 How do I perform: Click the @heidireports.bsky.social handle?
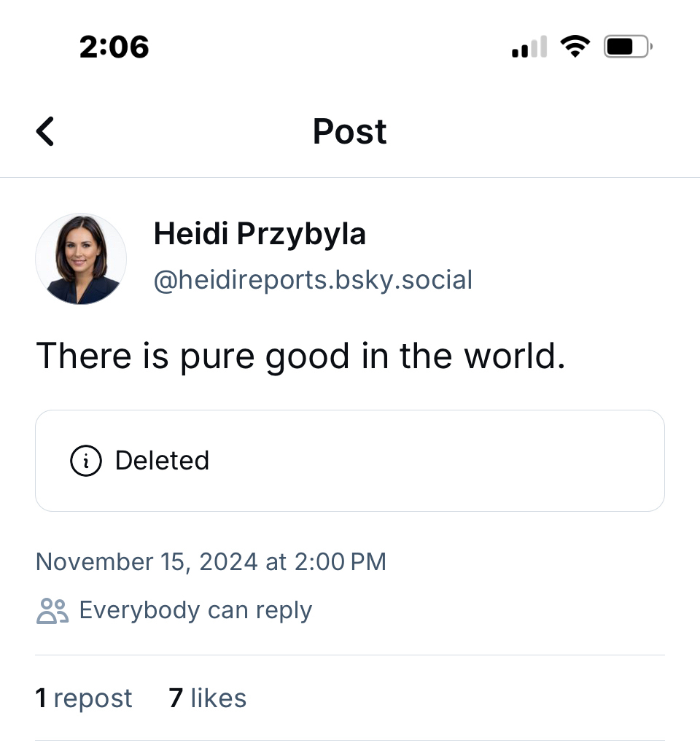click(x=313, y=280)
